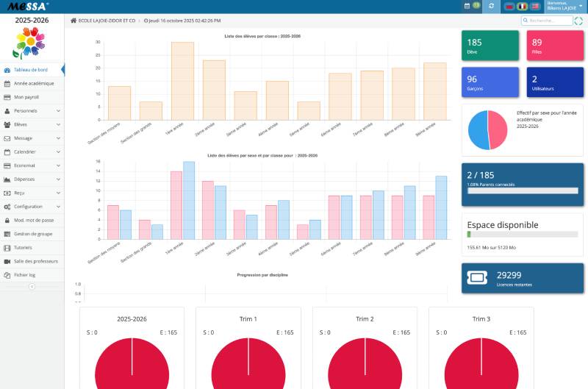588x389 pixels.
Task: Collapse the sidebar with the bottom arrow
Action: (32, 287)
